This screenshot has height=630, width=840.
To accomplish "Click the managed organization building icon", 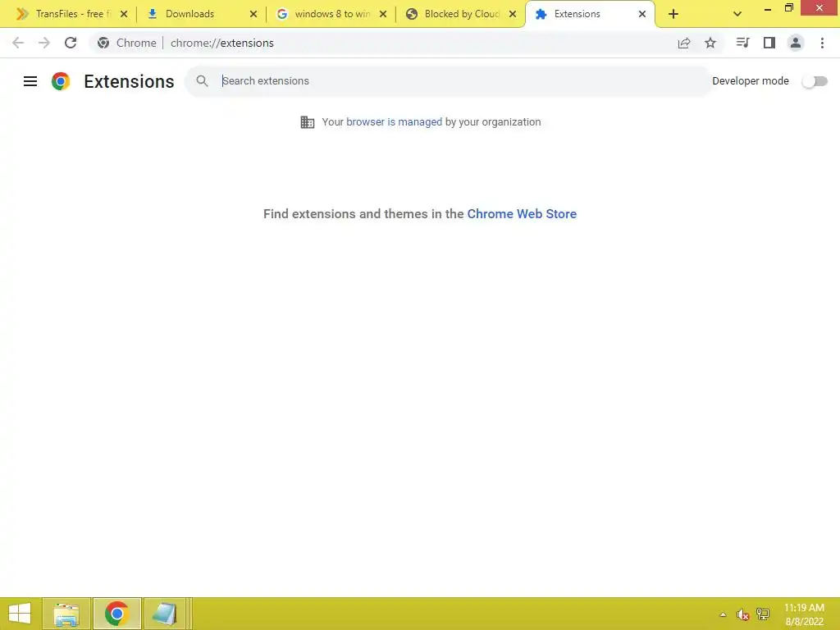I will 307,122.
